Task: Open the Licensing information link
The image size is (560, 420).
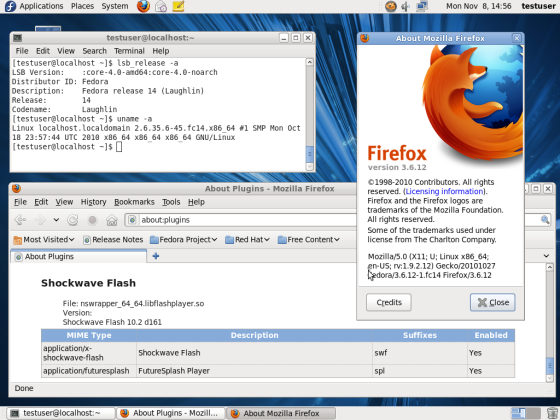Action: (444, 191)
